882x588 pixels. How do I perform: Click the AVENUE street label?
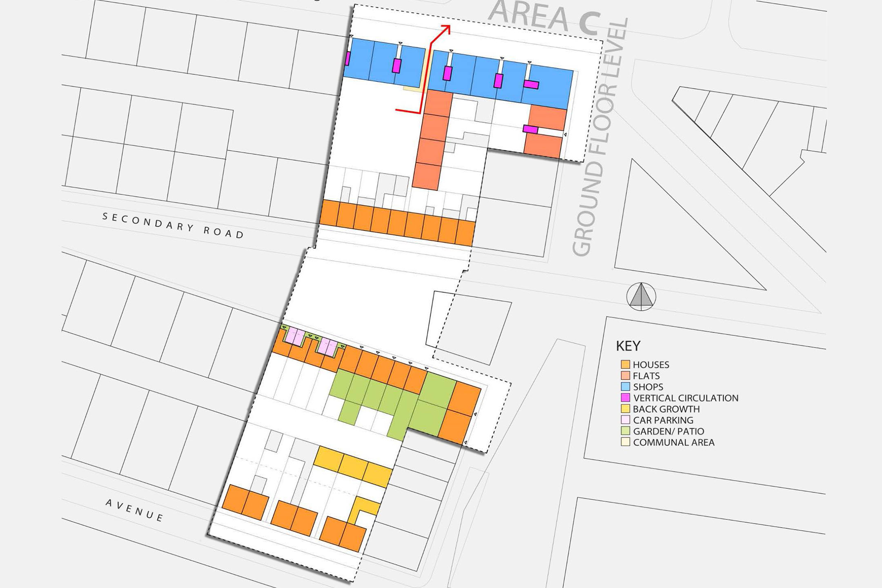pyautogui.click(x=135, y=510)
